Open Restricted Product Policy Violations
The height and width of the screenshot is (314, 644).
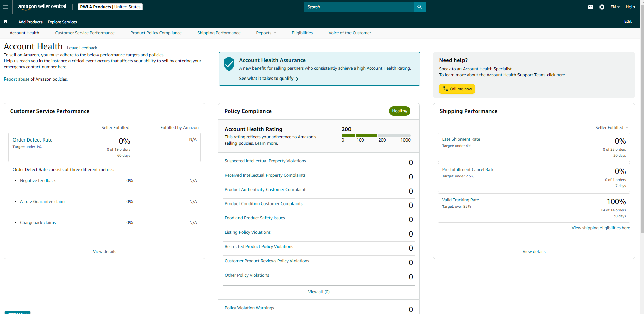259,247
